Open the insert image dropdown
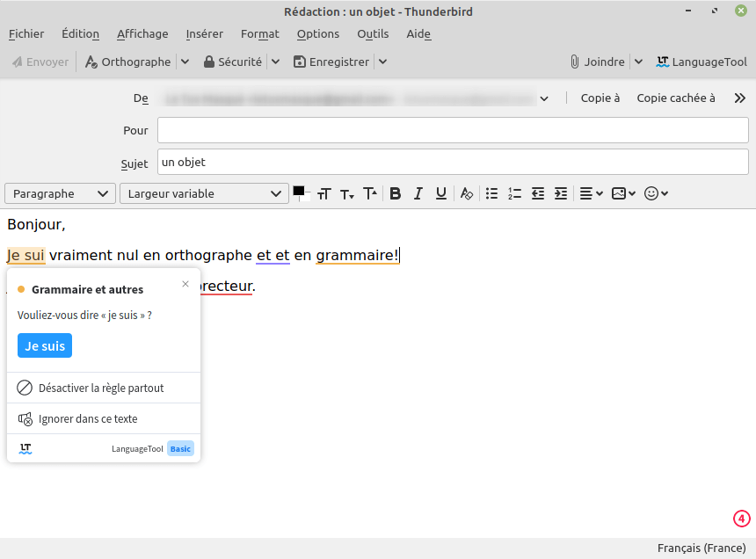The height and width of the screenshot is (559, 756). (x=623, y=193)
